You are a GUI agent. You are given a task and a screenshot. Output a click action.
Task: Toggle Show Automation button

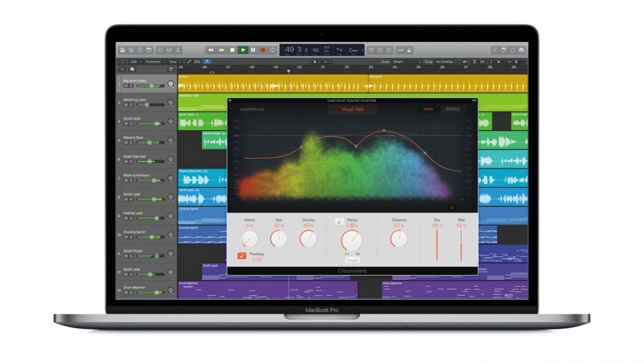[x=189, y=62]
